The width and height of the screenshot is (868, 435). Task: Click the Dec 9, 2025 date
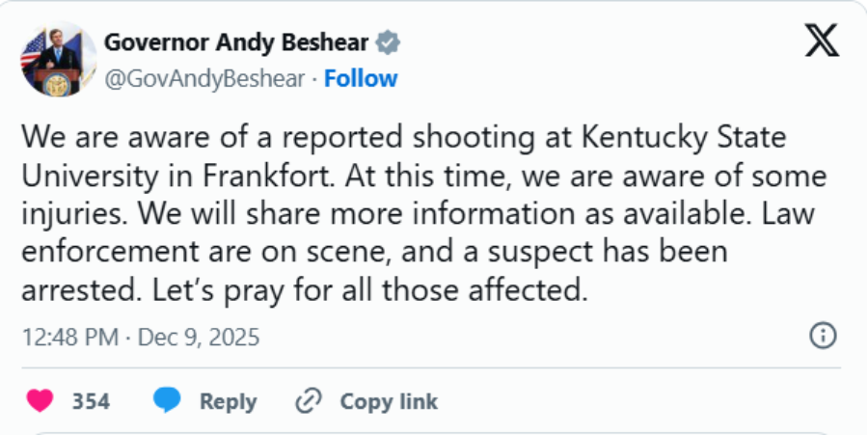[x=198, y=338]
